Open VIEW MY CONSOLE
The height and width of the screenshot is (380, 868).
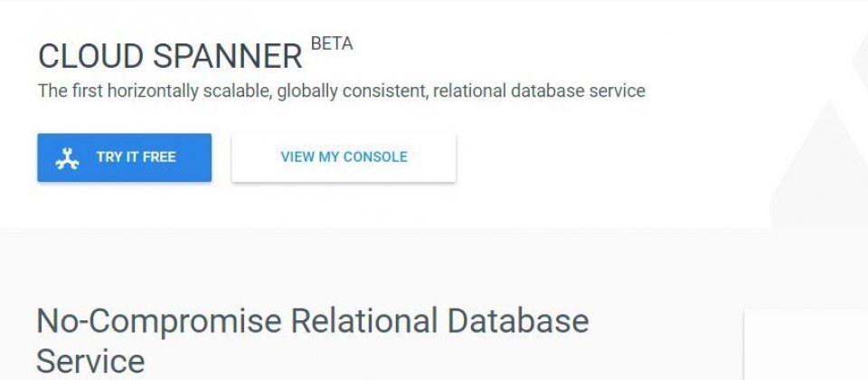(344, 157)
